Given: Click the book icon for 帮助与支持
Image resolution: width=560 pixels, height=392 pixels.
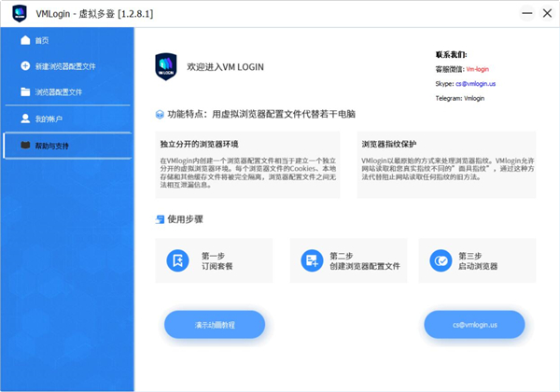Looking at the screenshot, I should point(25,146).
